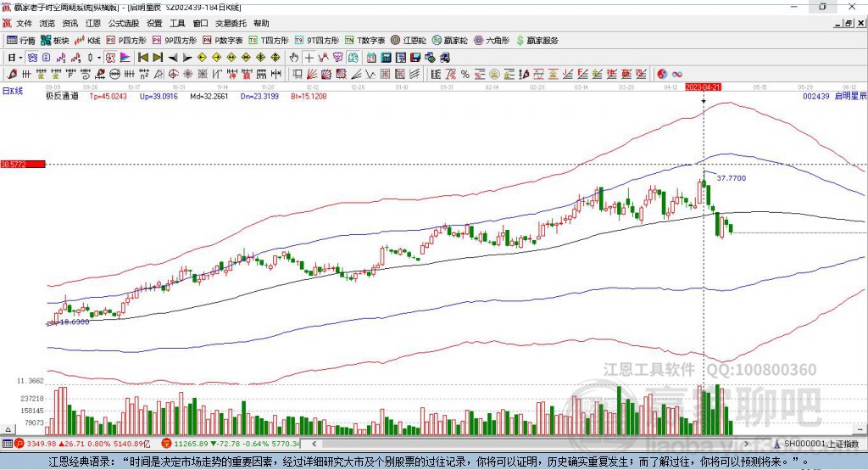This screenshot has height=470, width=868.
Task: Click the 日K线 chart label
Action: coord(13,91)
